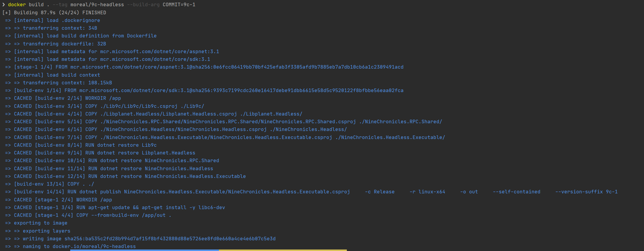
Task: Click the '(24/24)' step counter
Action: click(69, 12)
